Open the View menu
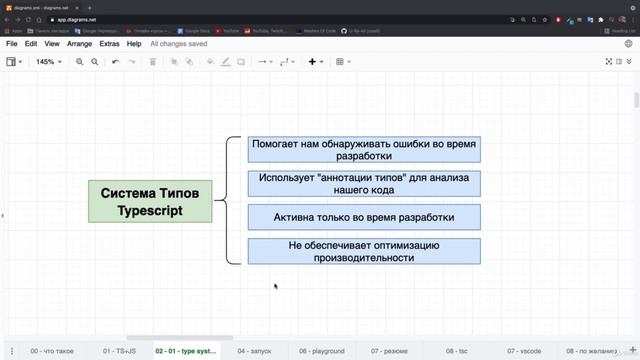The image size is (640, 360). pos(52,44)
